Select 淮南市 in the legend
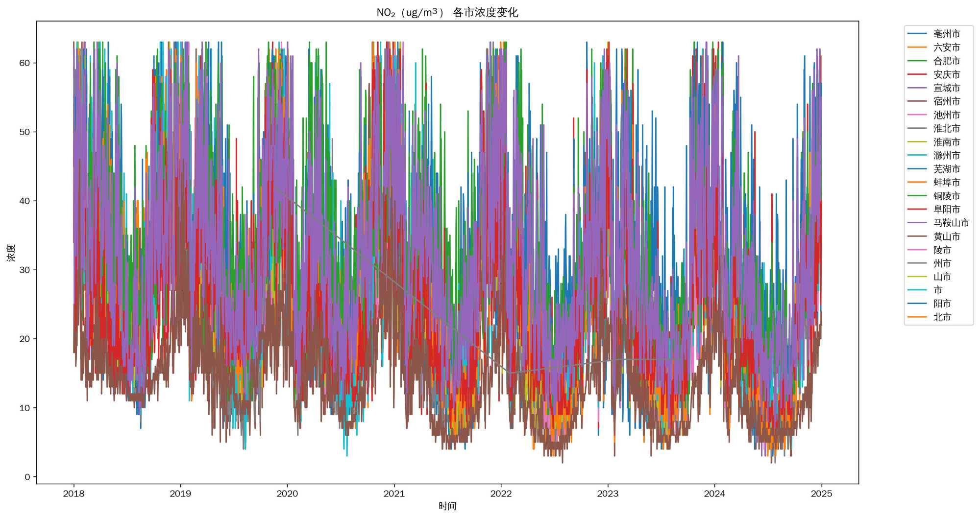This screenshot has height=517, width=980. point(946,142)
